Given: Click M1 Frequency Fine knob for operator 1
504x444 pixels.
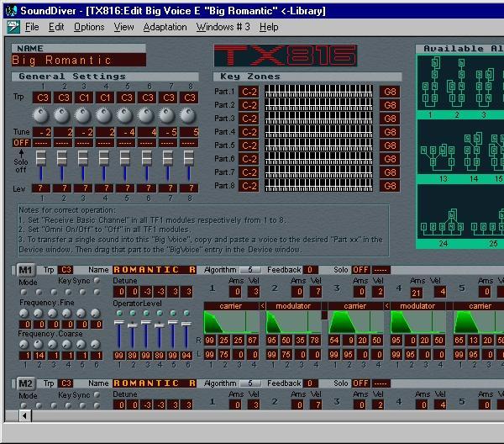Looking at the screenshot, I should pos(24,313).
